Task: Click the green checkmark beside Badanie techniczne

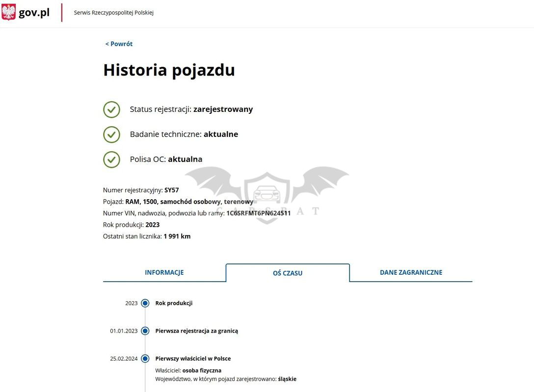Action: point(111,134)
